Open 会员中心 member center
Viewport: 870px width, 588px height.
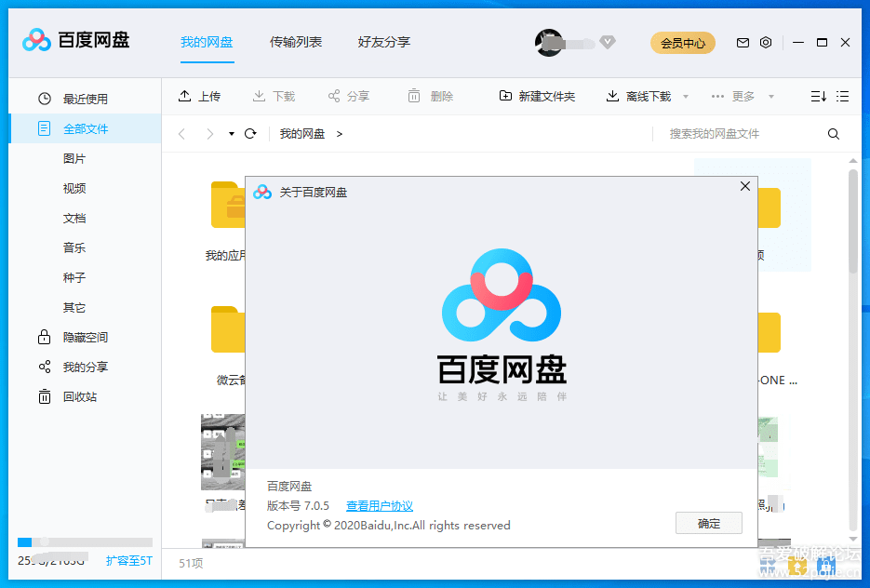tap(682, 43)
